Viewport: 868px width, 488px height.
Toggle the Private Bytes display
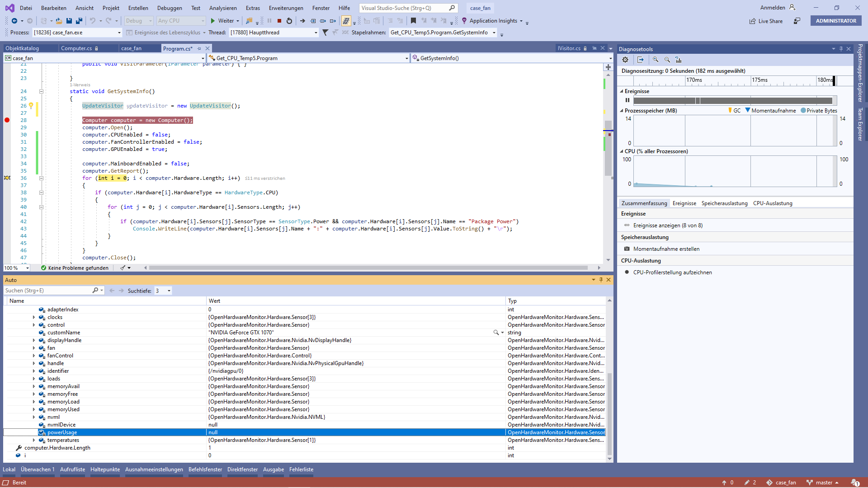click(818, 110)
